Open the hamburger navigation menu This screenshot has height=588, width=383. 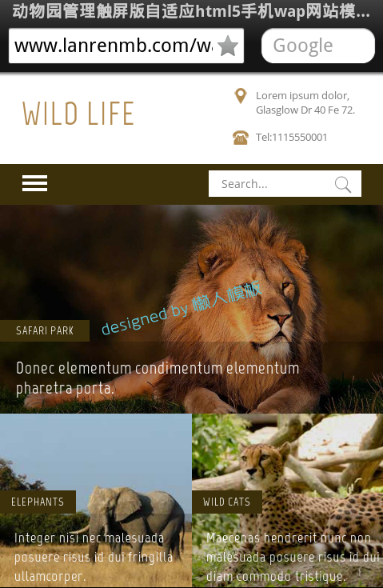tap(34, 183)
